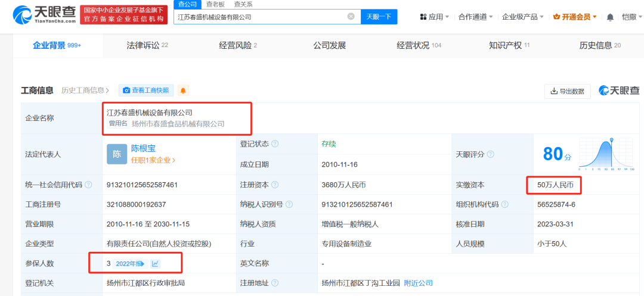Open legal representative 陈根宝 link
The image size is (644, 296).
coord(143,148)
